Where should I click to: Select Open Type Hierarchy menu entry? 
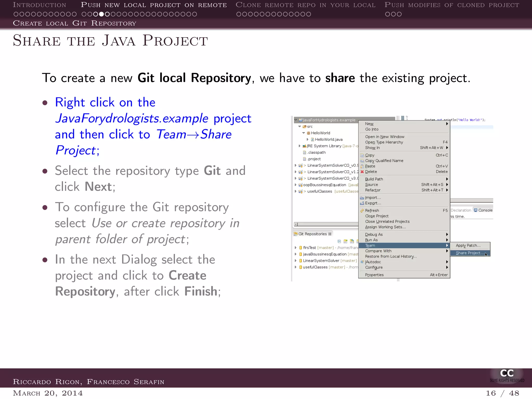click(x=404, y=142)
